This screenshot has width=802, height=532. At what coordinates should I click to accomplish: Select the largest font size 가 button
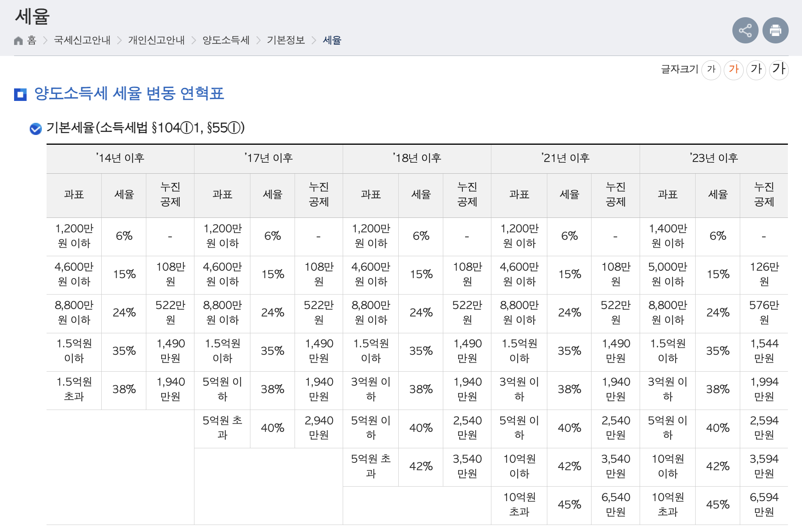click(779, 70)
